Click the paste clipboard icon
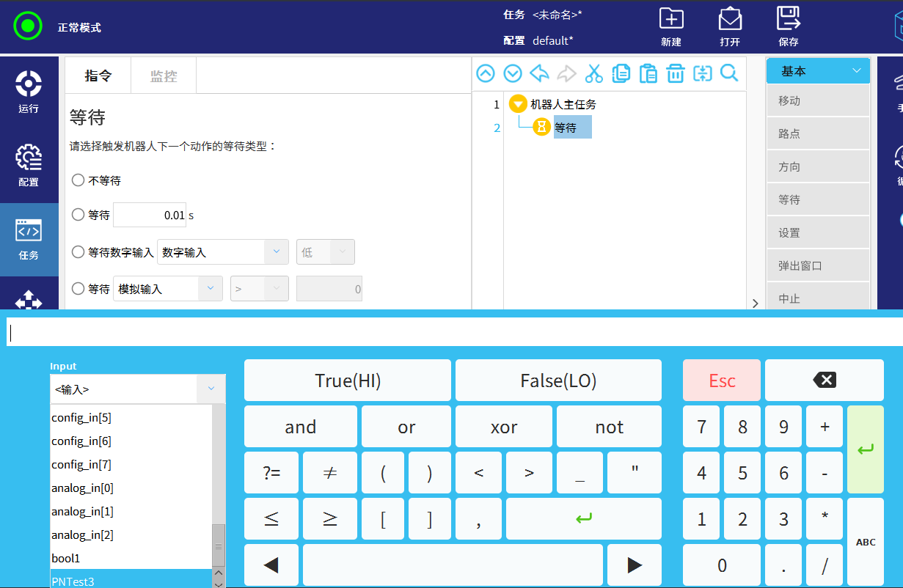 pos(648,73)
